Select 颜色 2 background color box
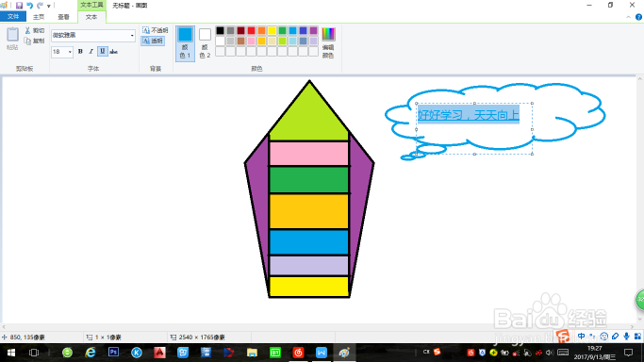 [205, 43]
